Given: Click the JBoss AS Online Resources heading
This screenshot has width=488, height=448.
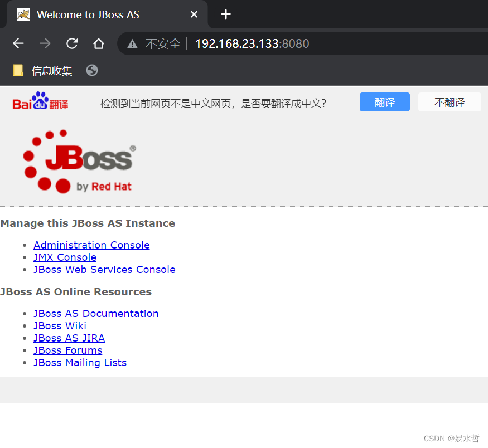Looking at the screenshot, I should pos(76,291).
